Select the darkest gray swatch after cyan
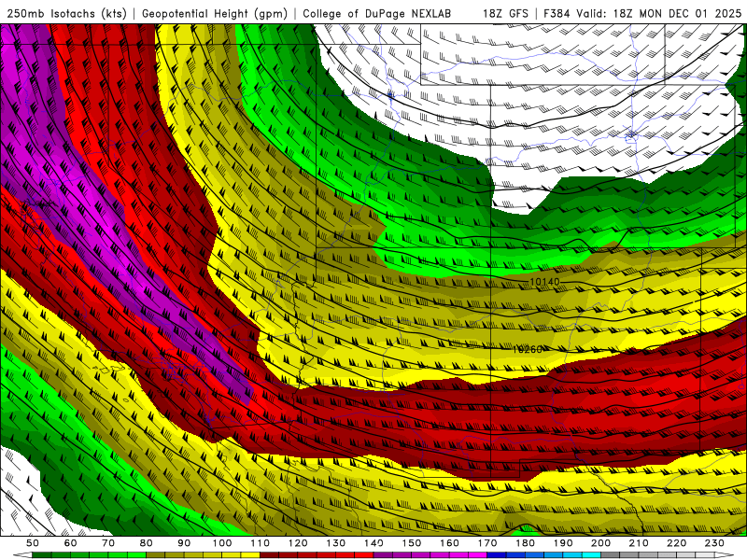747x560 pixels. click(x=610, y=554)
